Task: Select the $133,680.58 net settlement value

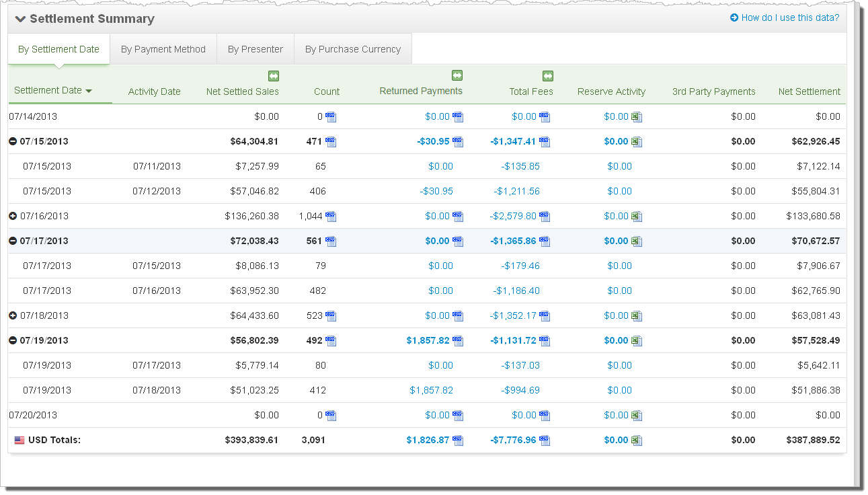Action: 813,217
